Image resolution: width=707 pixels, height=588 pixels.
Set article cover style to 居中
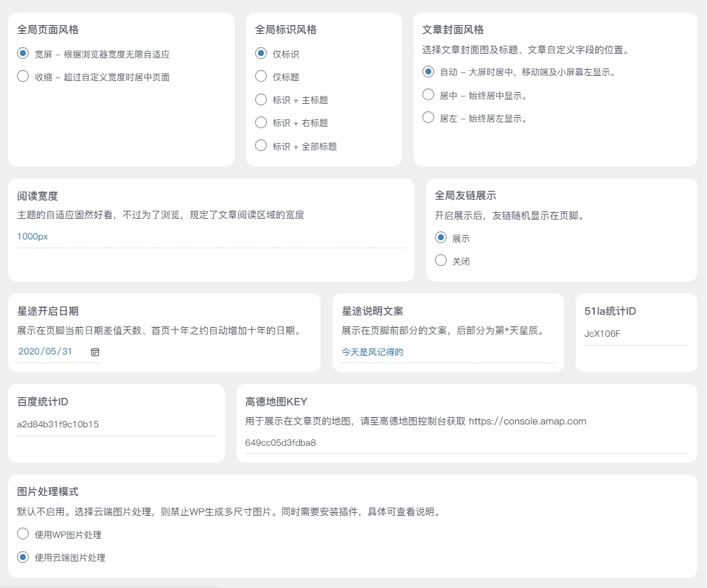[428, 95]
